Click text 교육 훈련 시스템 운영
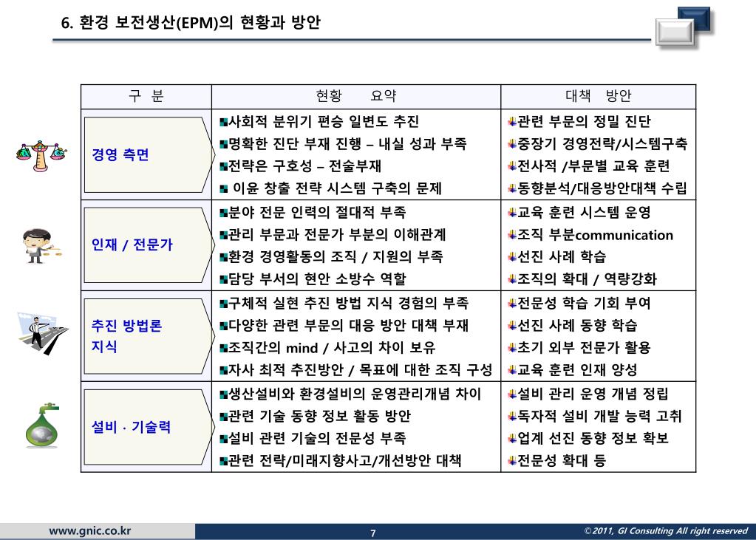 (584, 212)
